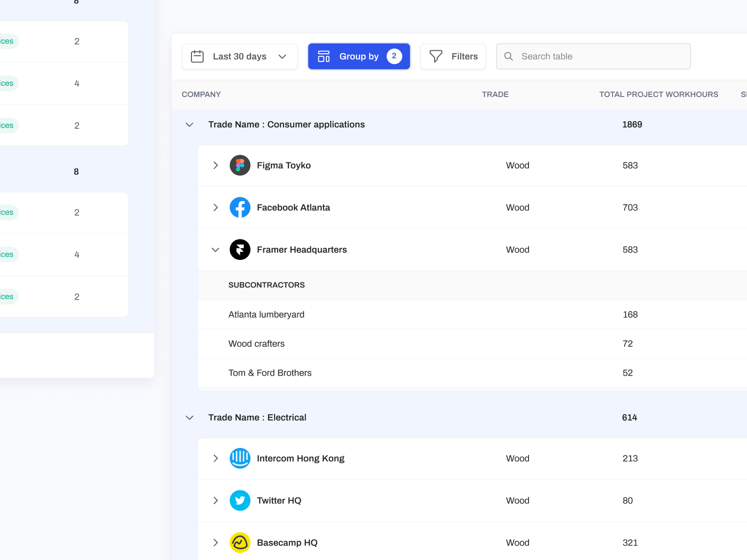Viewport: 747px width, 560px height.
Task: Click the Figma logo icon
Action: (240, 165)
